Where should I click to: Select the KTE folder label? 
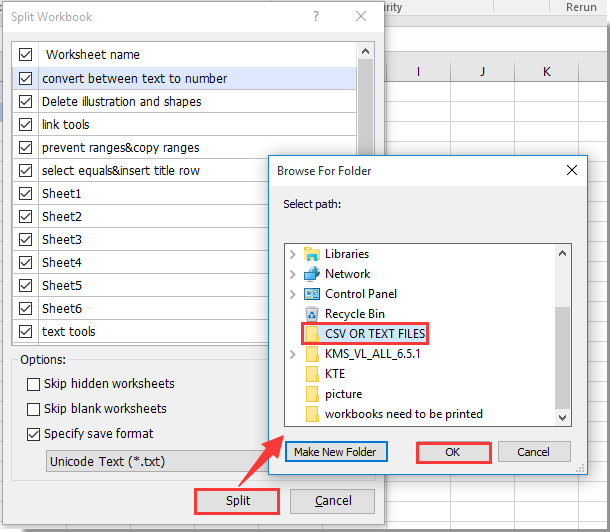(335, 374)
